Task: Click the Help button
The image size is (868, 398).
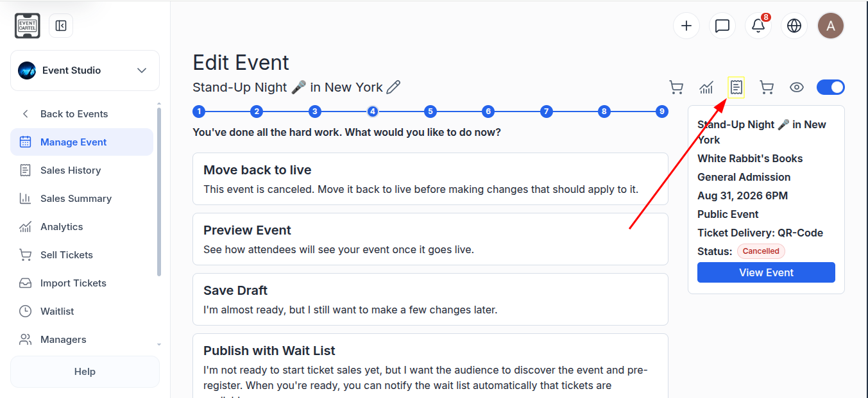Action: pos(85,372)
